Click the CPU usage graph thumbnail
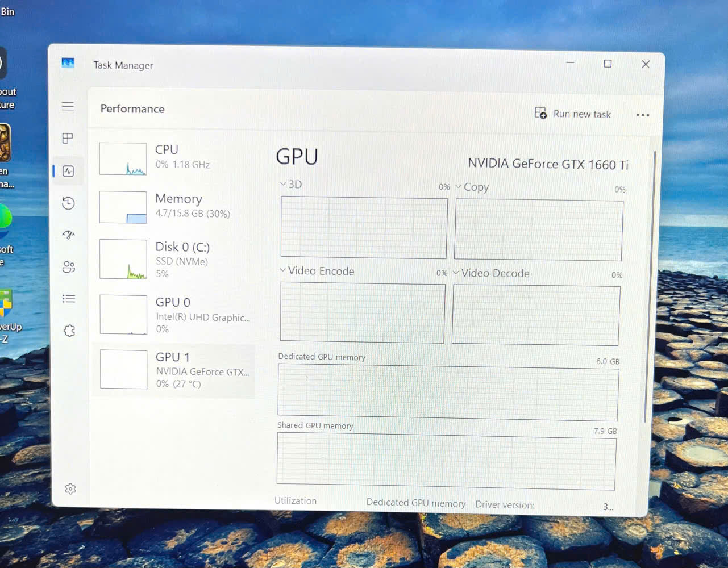The image size is (728, 568). pos(123,158)
